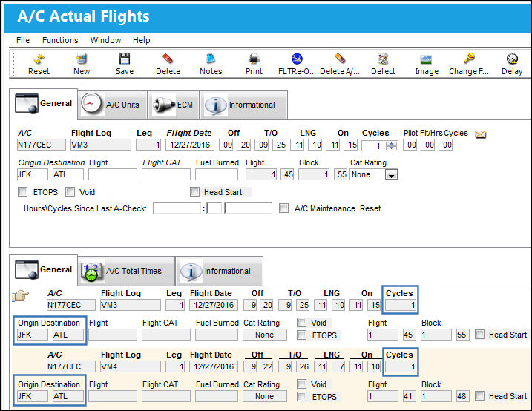Click Cat Rating None on VM3 row
532x411 pixels.
click(x=265, y=335)
